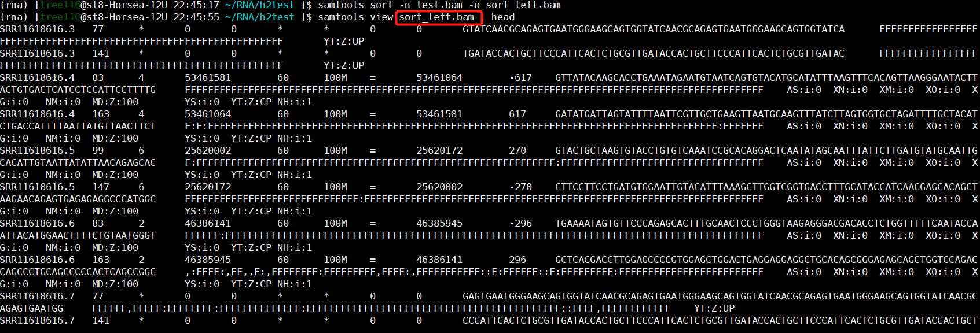Click flag value 147 in the SRR11618616.5 row
The height and width of the screenshot is (333, 980).
tap(101, 187)
